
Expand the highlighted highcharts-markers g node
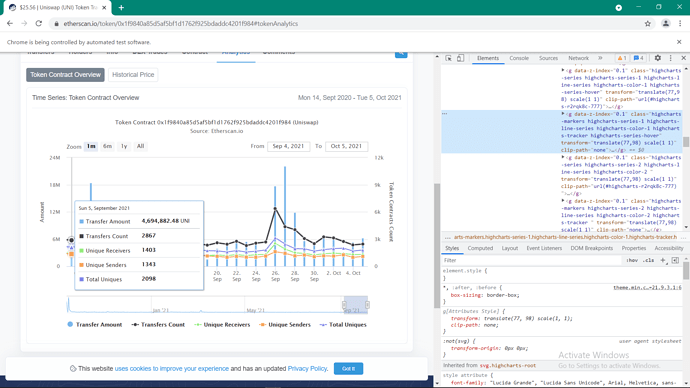(x=563, y=114)
